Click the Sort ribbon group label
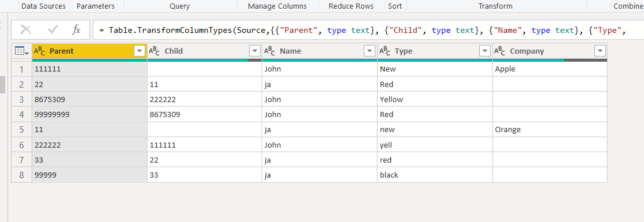Image resolution: width=644 pixels, height=222 pixels. pyautogui.click(x=395, y=6)
